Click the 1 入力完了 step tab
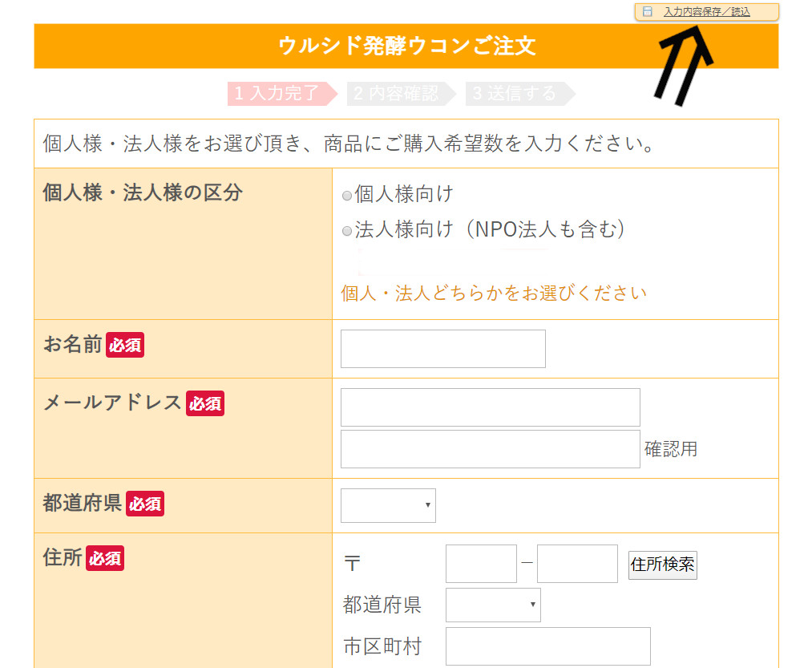 coord(277,94)
